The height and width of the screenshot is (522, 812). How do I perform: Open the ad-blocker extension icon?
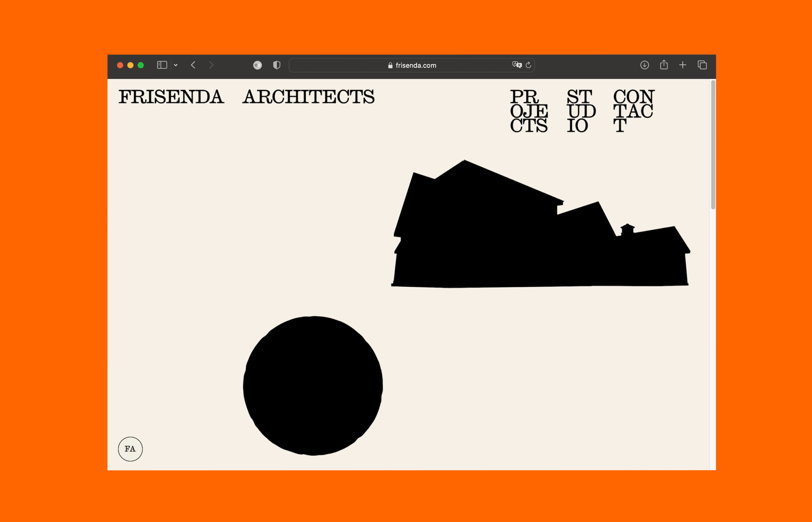click(258, 65)
